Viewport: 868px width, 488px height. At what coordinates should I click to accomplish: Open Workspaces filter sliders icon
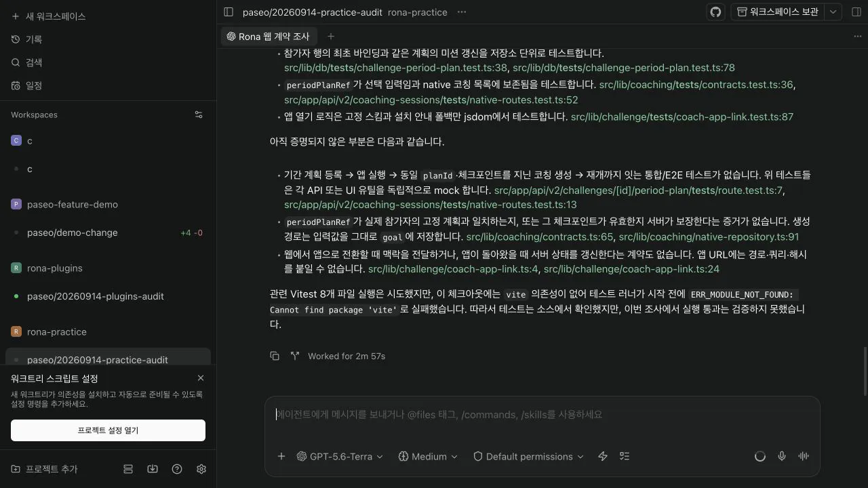pyautogui.click(x=199, y=115)
